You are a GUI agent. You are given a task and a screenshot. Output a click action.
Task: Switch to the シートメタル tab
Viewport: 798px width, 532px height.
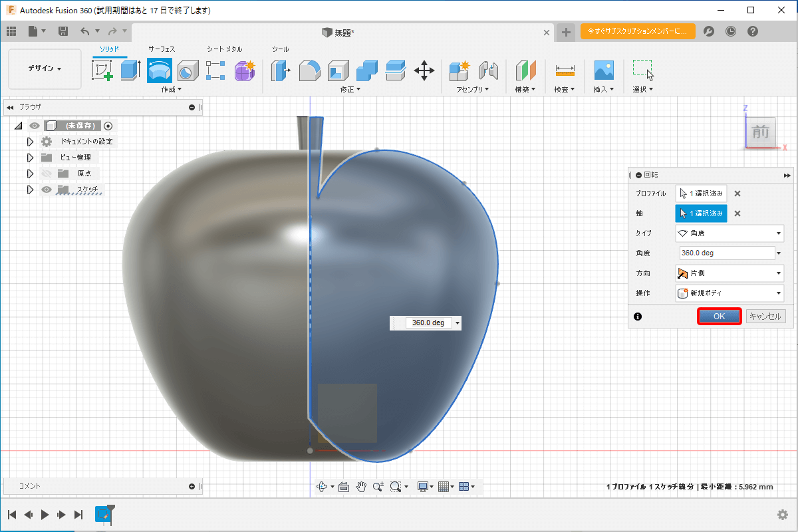225,49
